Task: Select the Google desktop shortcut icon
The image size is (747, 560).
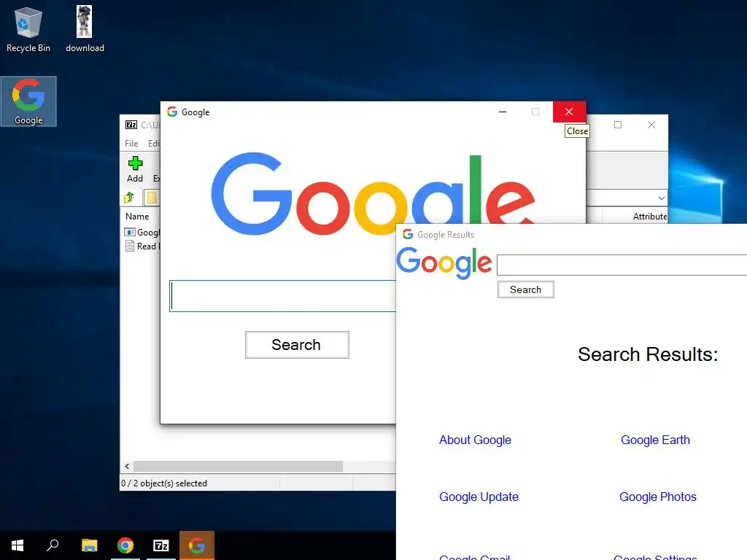Action: (x=28, y=101)
